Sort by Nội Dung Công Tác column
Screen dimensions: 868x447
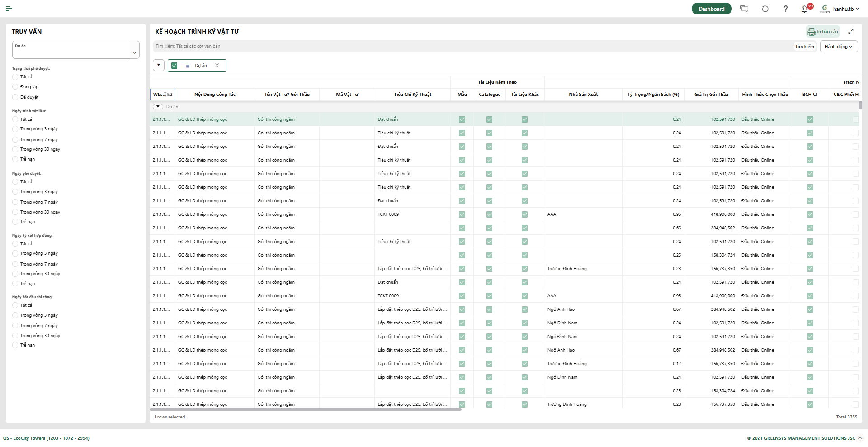[215, 94]
